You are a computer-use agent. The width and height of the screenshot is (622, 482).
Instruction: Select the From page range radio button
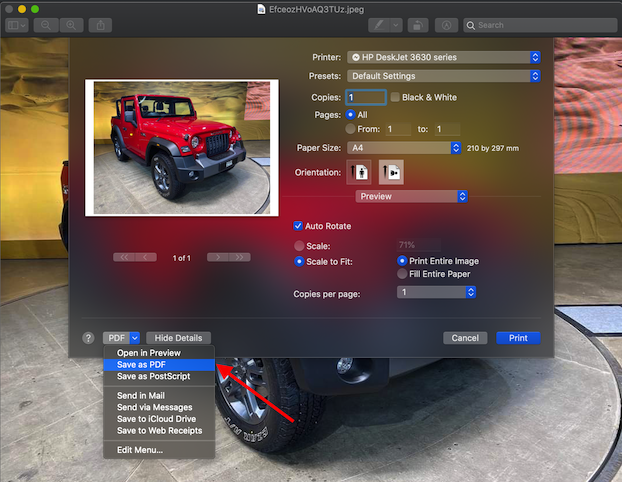(350, 129)
